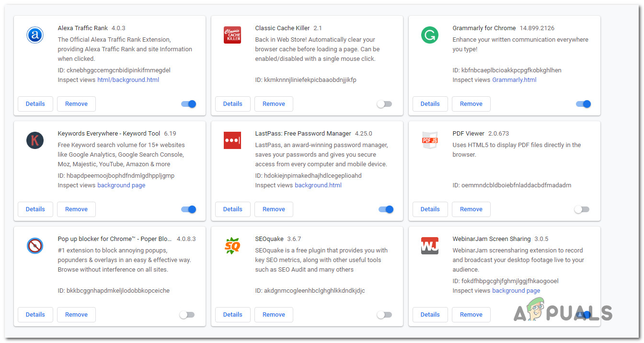This screenshot has width=644, height=343.
Task: Click the Pop up blocker icon
Action: click(x=35, y=246)
